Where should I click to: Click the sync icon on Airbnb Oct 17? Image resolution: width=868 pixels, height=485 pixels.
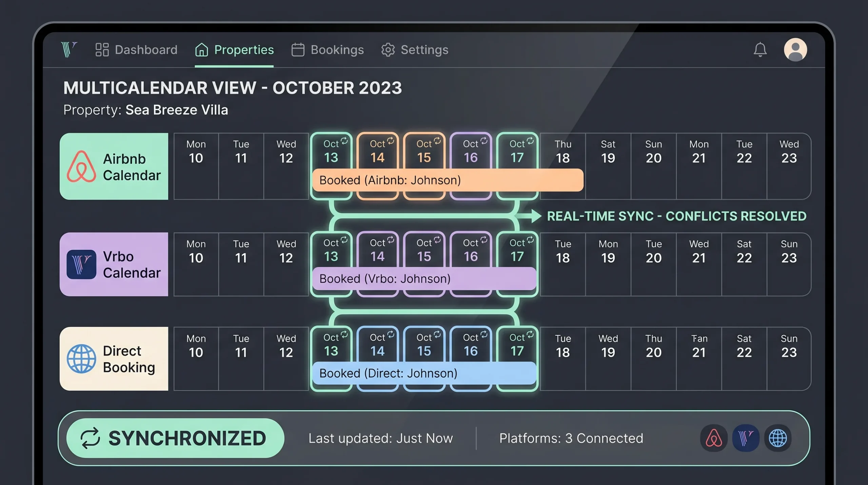pos(530,141)
